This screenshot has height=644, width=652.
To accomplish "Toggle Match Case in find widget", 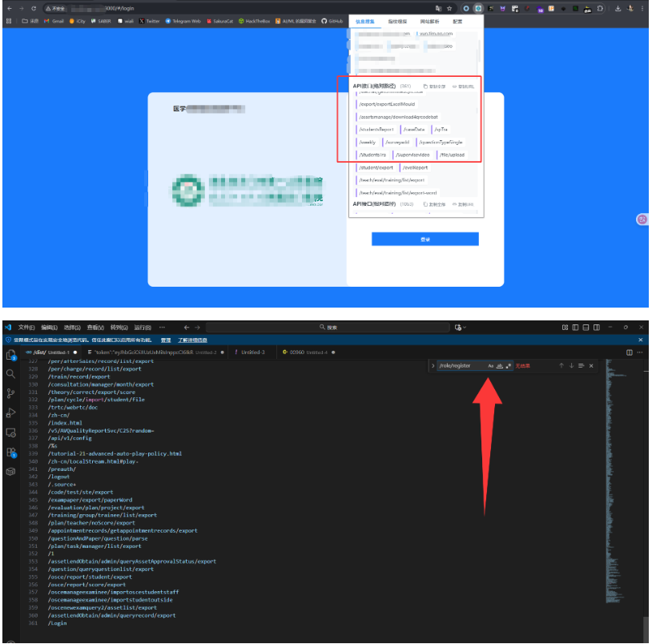I will click(x=491, y=366).
